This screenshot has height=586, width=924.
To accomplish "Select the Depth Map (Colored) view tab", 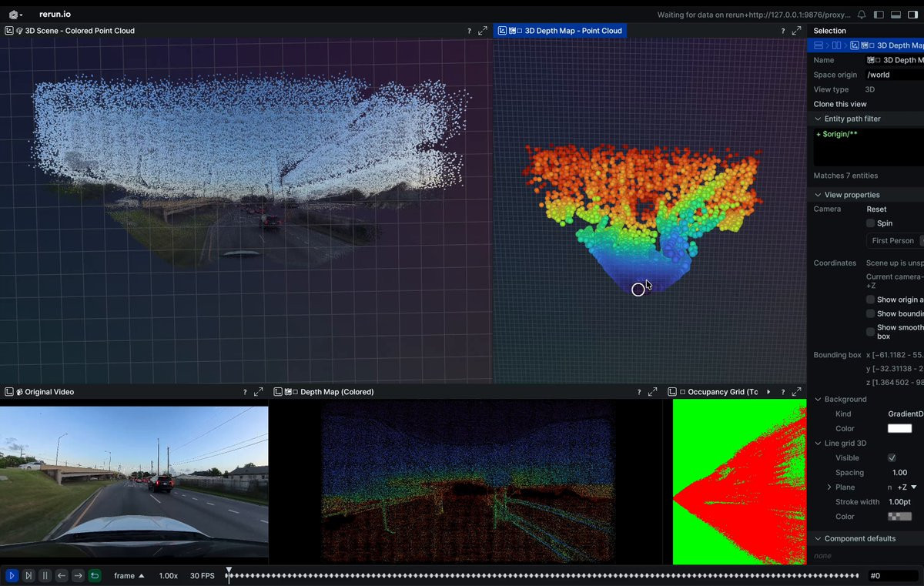I will click(x=336, y=392).
